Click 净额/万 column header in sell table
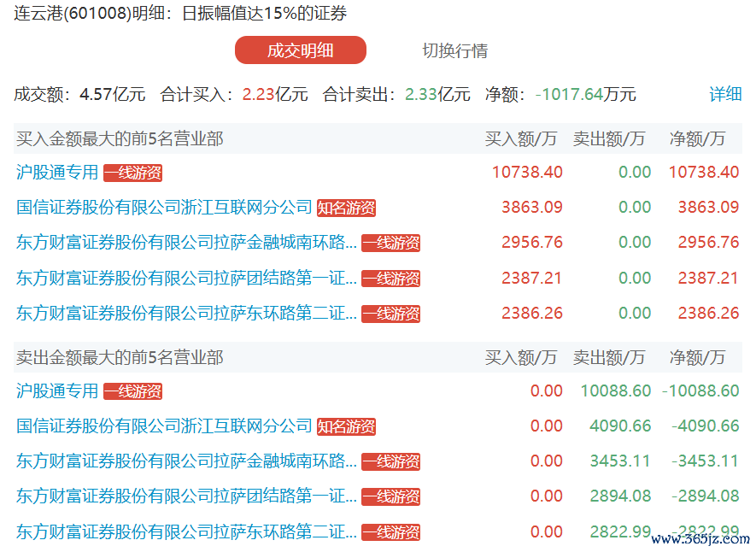This screenshot has width=756, height=552. [697, 358]
